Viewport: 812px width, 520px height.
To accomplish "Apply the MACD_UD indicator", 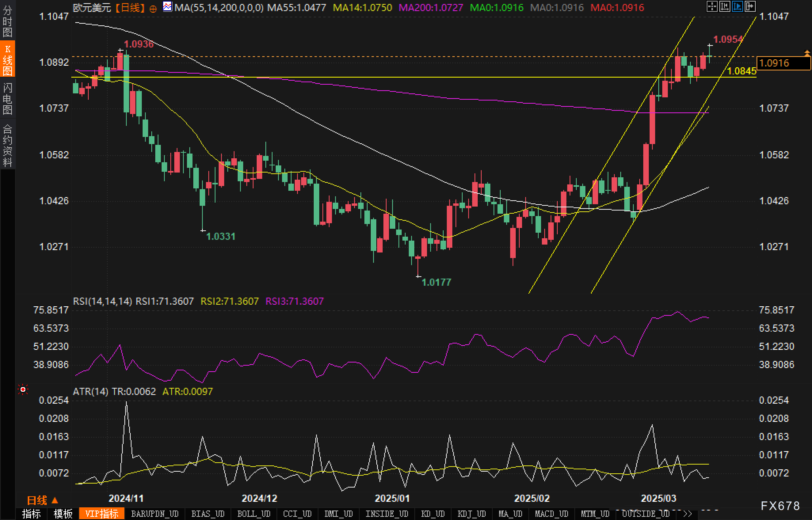I will (551, 514).
